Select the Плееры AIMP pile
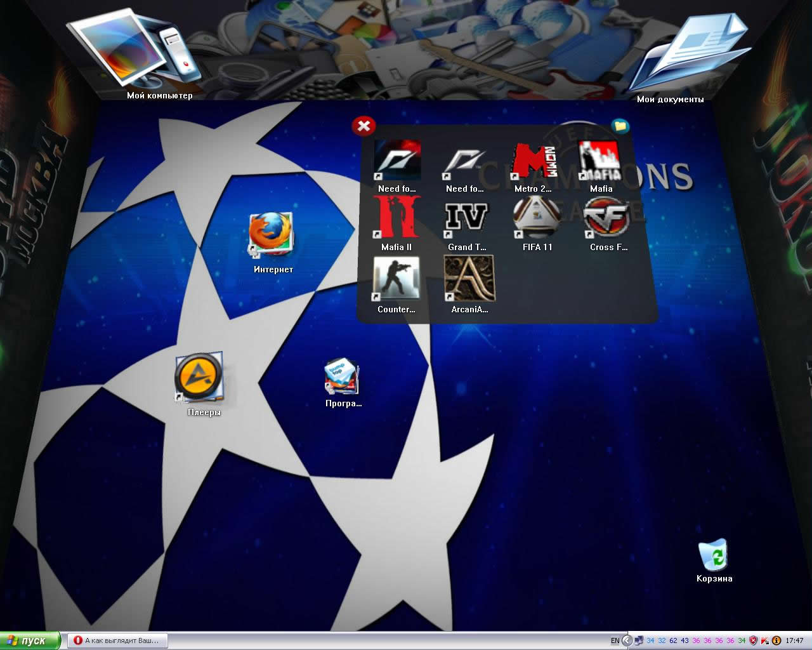812x650 pixels. point(200,378)
